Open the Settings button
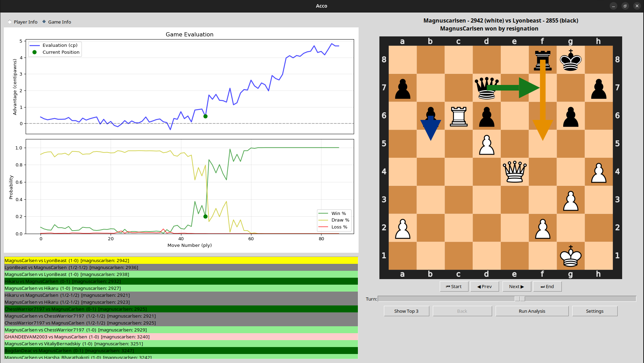 click(x=594, y=311)
